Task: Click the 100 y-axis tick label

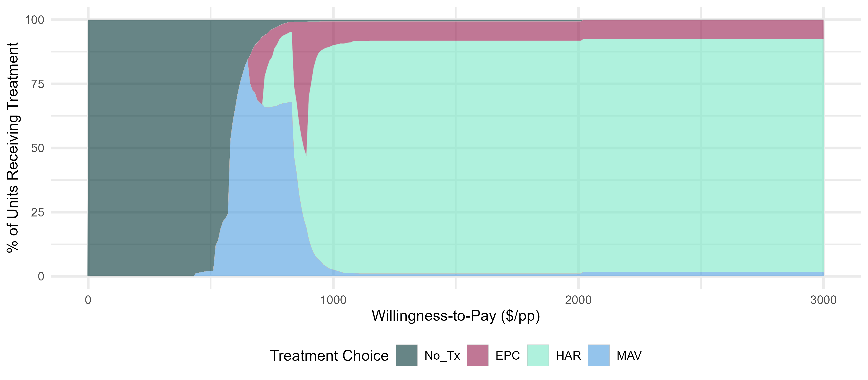Action: [35, 20]
